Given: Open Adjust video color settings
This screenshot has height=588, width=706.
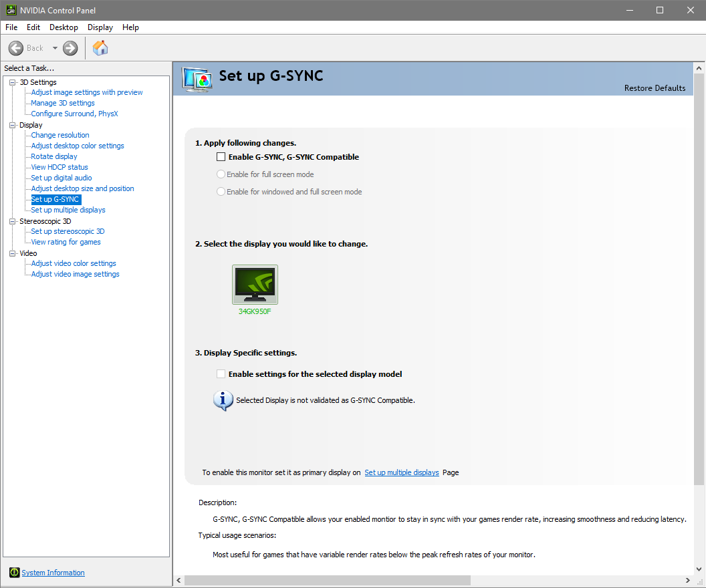Looking at the screenshot, I should (74, 264).
